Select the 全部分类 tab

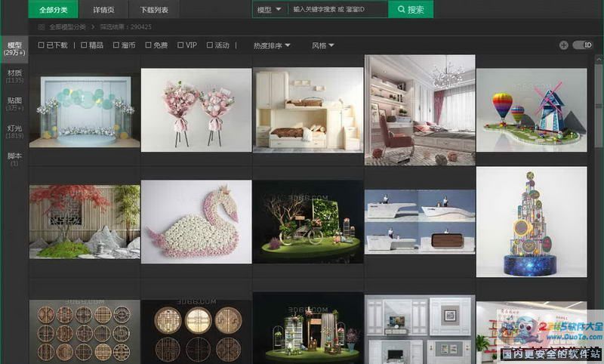54,10
